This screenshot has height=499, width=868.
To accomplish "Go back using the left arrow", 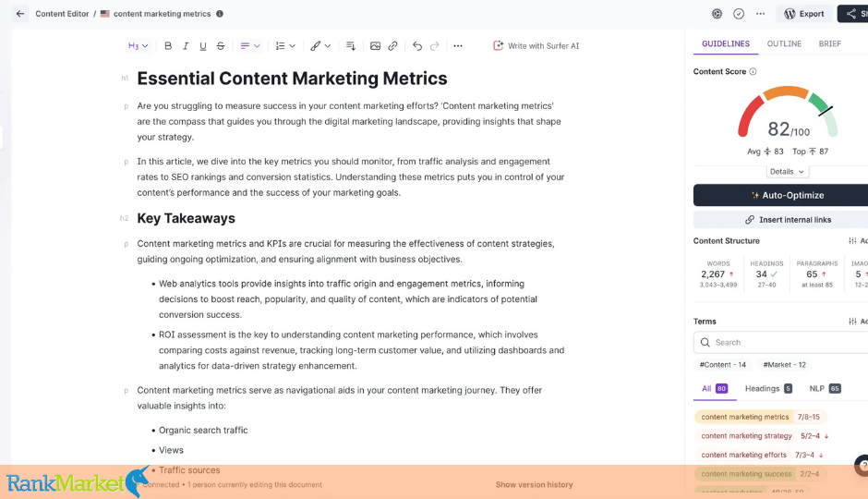I will point(20,14).
